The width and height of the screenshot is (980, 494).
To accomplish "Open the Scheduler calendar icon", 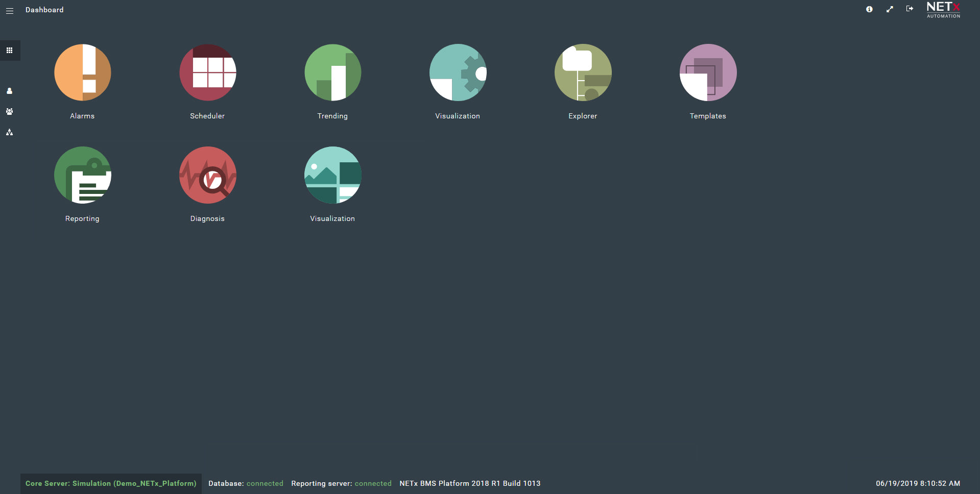I will click(x=208, y=72).
